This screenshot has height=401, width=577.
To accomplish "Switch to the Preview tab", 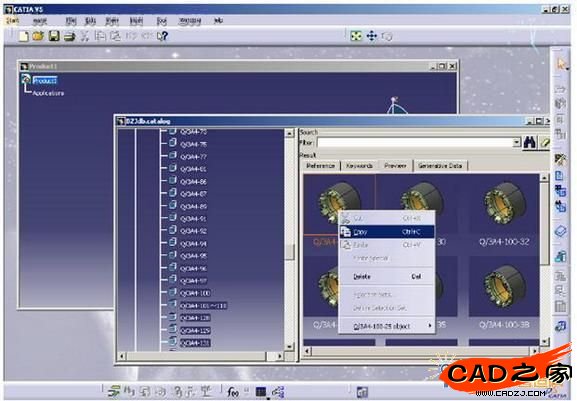I will coord(395,166).
